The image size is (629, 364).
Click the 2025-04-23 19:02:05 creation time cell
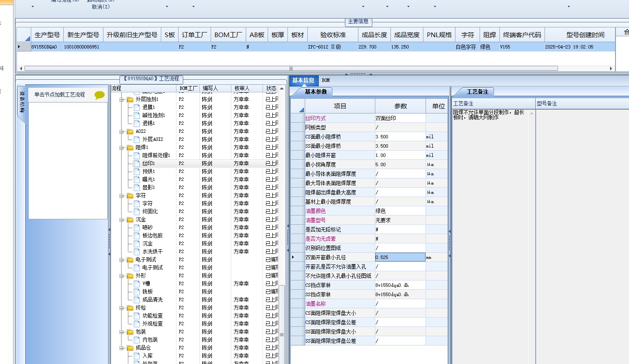coord(580,47)
